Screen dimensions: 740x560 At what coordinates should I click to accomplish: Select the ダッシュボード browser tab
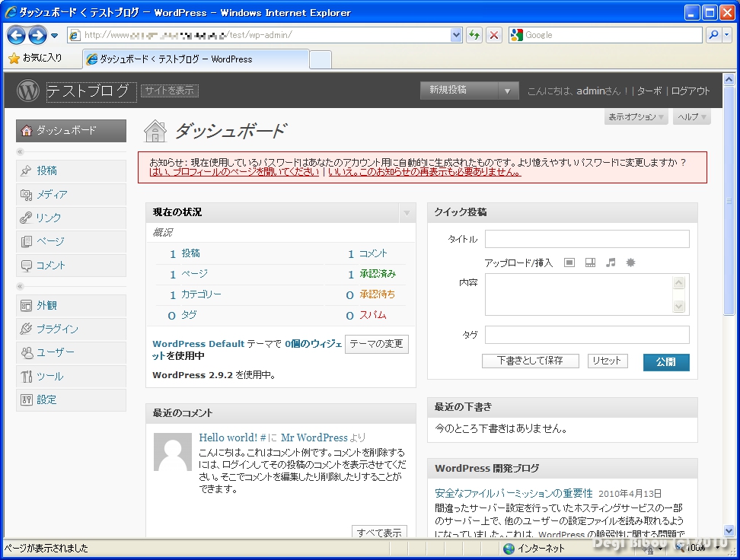tap(196, 59)
